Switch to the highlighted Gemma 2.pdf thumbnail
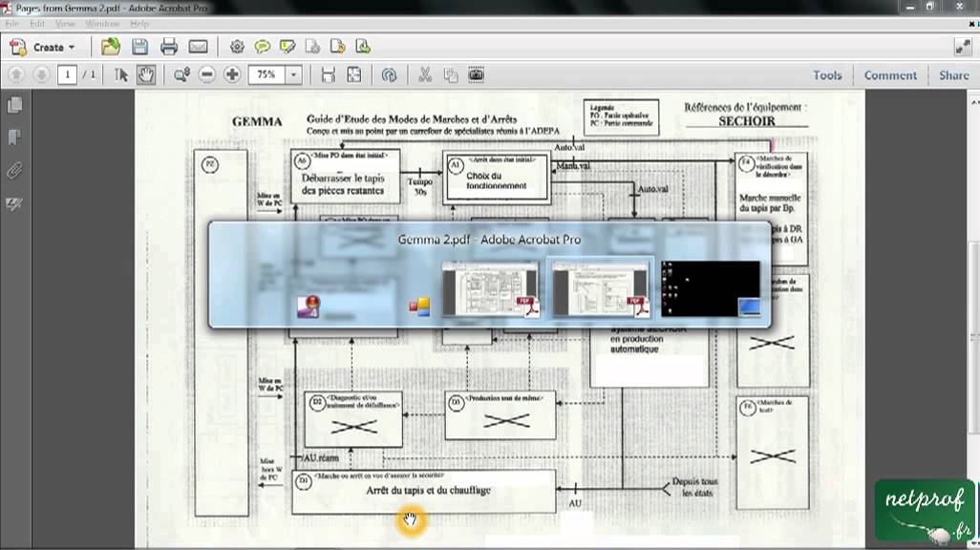 point(600,289)
